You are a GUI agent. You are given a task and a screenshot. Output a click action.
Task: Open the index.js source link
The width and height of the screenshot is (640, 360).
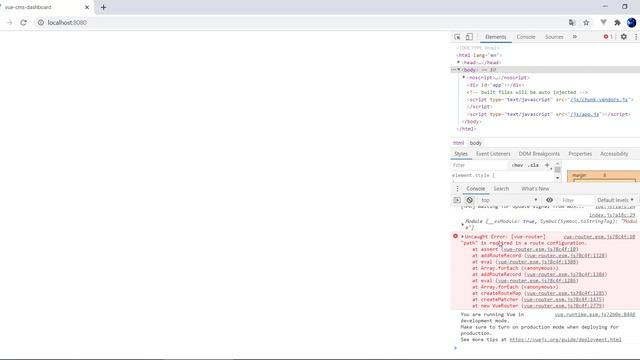click(612, 215)
